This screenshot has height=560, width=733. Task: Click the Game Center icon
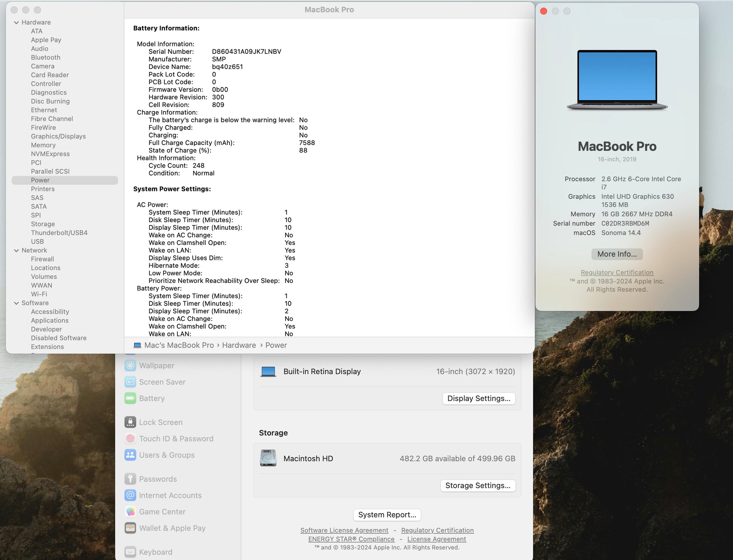(x=130, y=512)
